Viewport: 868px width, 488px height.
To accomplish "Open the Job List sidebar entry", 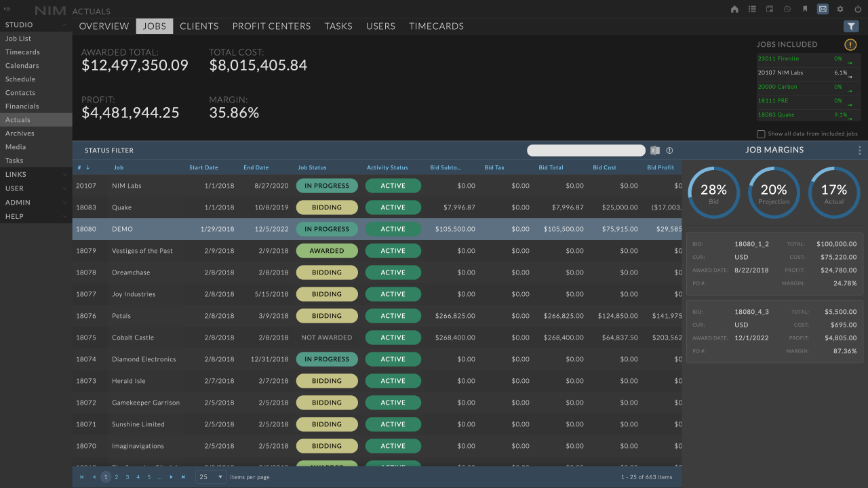I will tap(18, 38).
